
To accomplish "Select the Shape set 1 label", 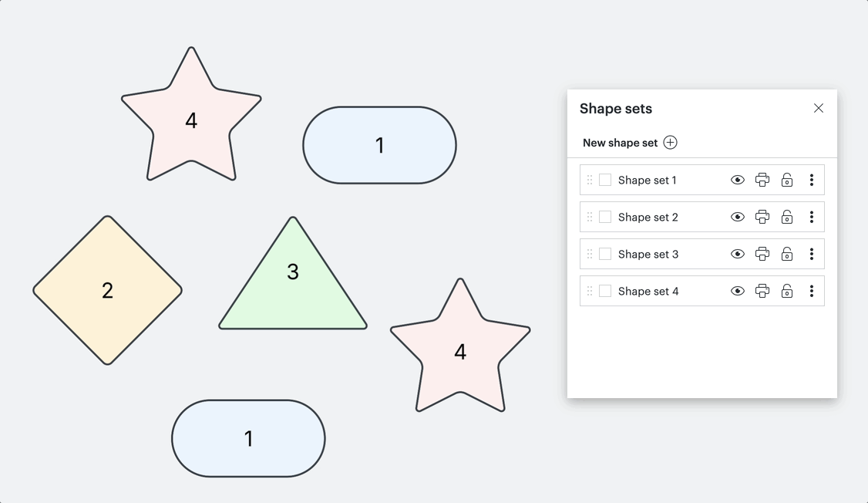I will 647,180.
